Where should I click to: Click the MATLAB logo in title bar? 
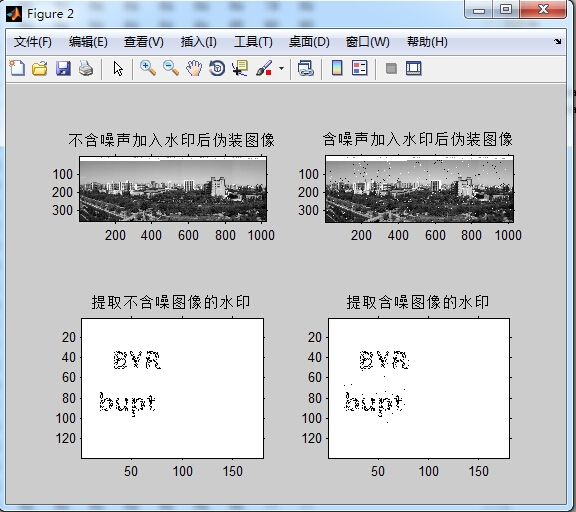(14, 14)
